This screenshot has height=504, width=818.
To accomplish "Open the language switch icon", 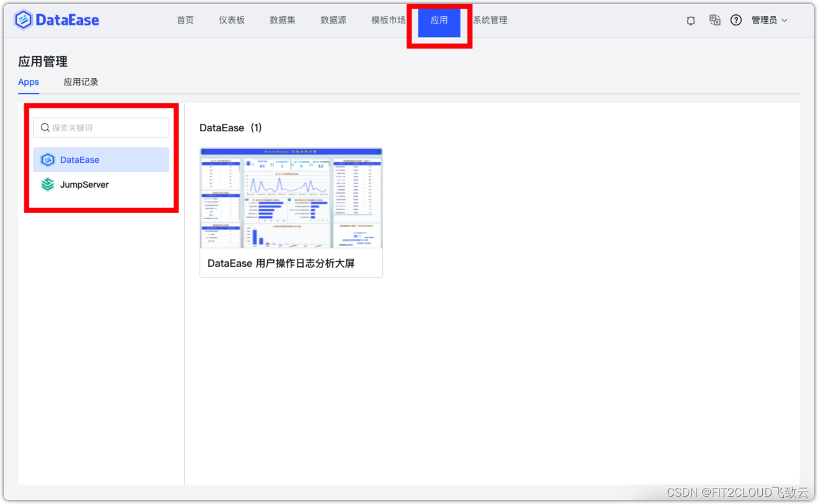I will pyautogui.click(x=715, y=20).
